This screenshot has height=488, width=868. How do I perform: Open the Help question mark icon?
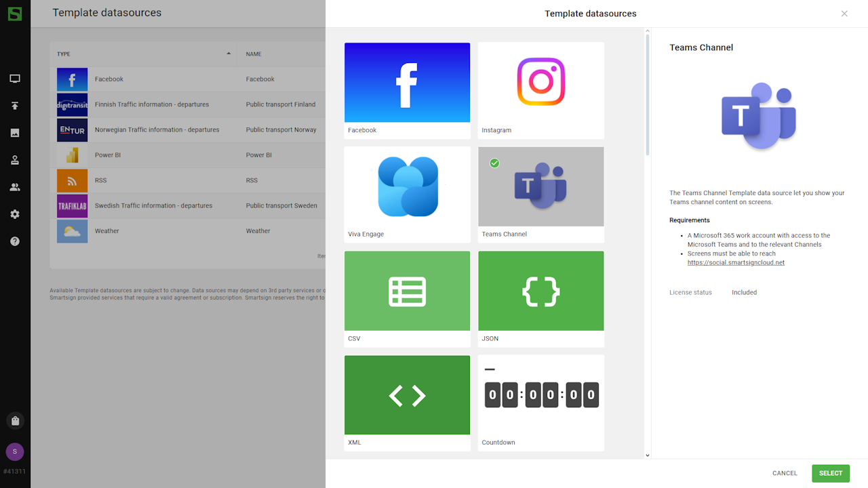pos(15,241)
